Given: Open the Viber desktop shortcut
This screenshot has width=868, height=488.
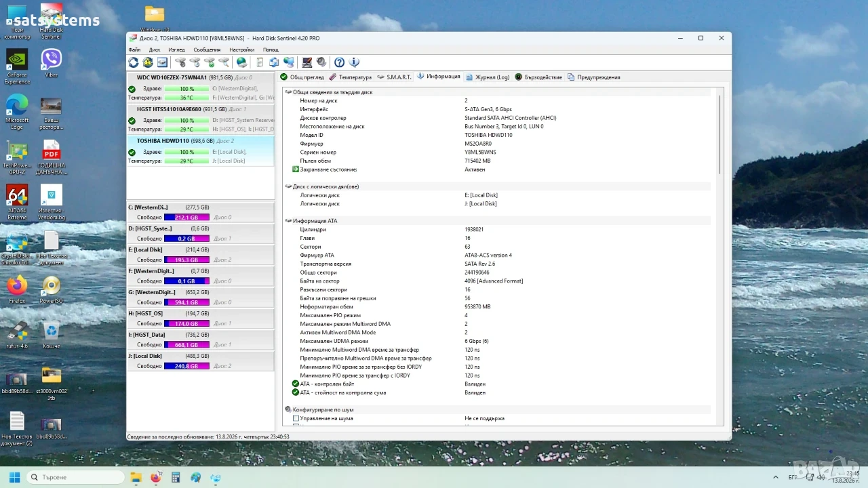Looking at the screenshot, I should point(51,62).
